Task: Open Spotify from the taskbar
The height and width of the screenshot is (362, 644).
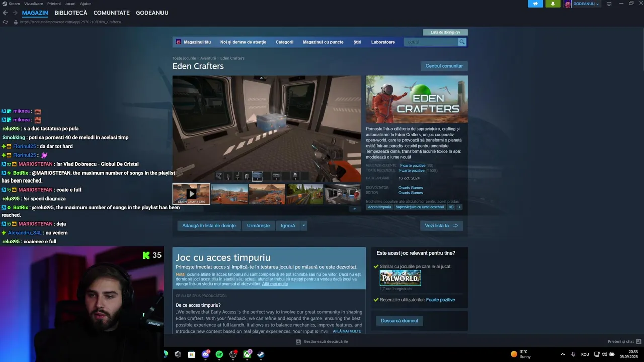Action: pyautogui.click(x=219, y=354)
